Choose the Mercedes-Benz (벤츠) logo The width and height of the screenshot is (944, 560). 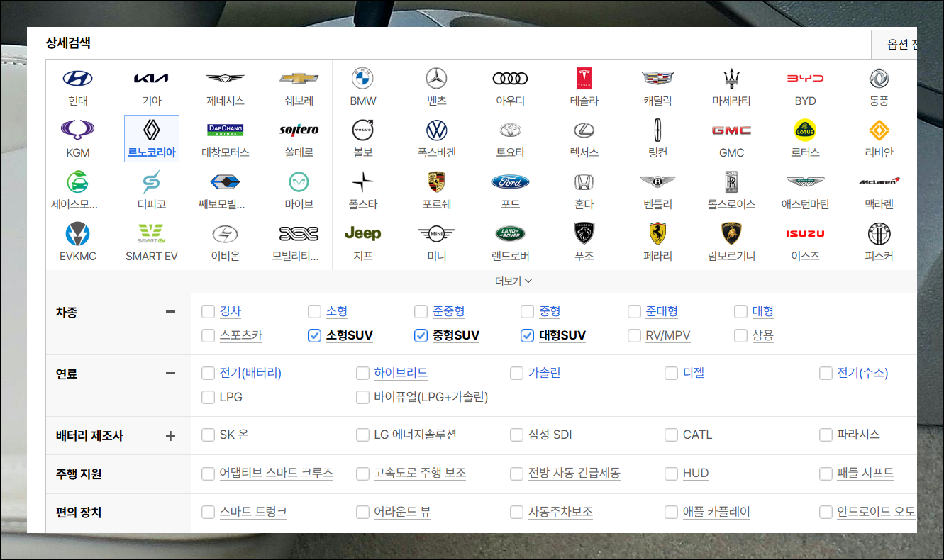(x=437, y=79)
